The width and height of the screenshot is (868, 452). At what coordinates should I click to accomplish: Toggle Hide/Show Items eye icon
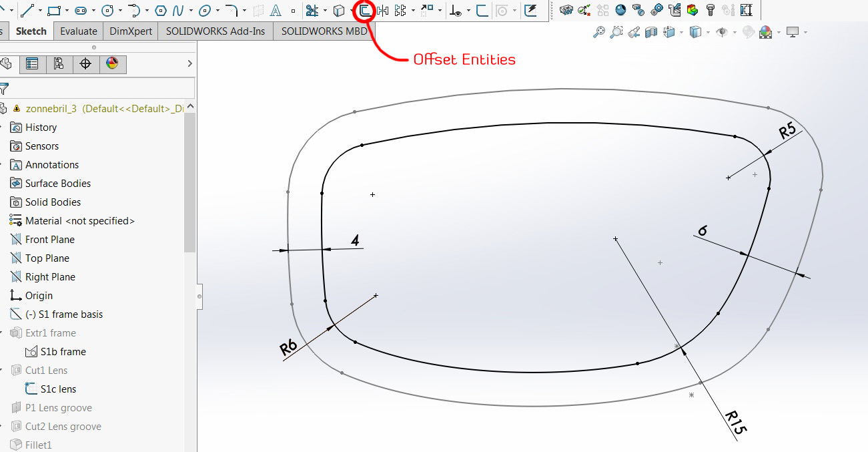(x=721, y=31)
